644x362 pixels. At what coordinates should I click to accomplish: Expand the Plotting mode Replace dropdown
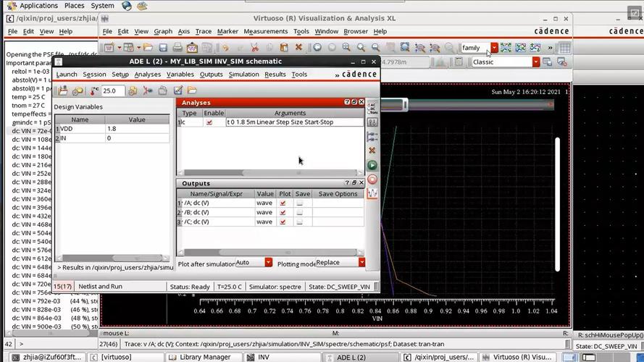coord(361,262)
